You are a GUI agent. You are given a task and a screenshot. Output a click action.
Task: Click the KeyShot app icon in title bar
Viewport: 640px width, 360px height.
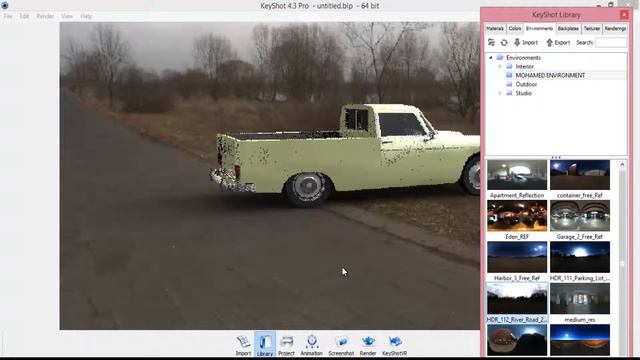pyautogui.click(x=5, y=5)
